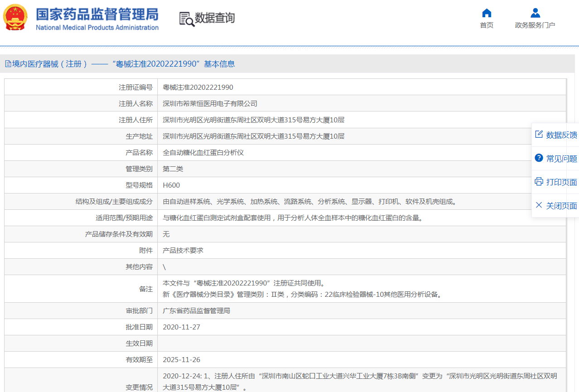
Task: Click the 数据查询 heading text
Action: click(215, 18)
